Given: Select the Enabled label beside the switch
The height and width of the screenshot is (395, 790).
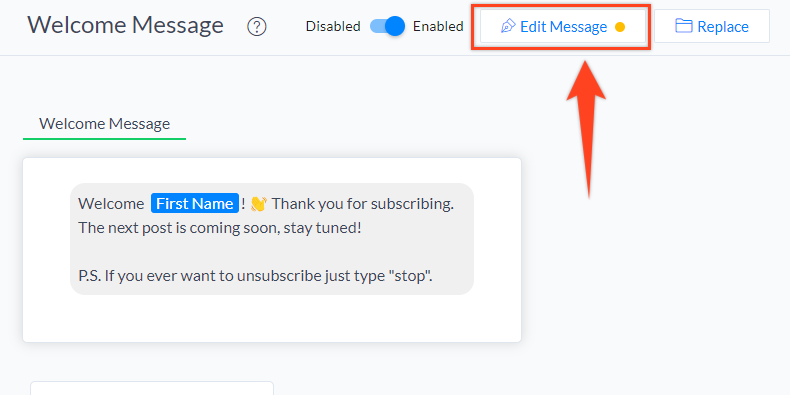Looking at the screenshot, I should pos(438,26).
